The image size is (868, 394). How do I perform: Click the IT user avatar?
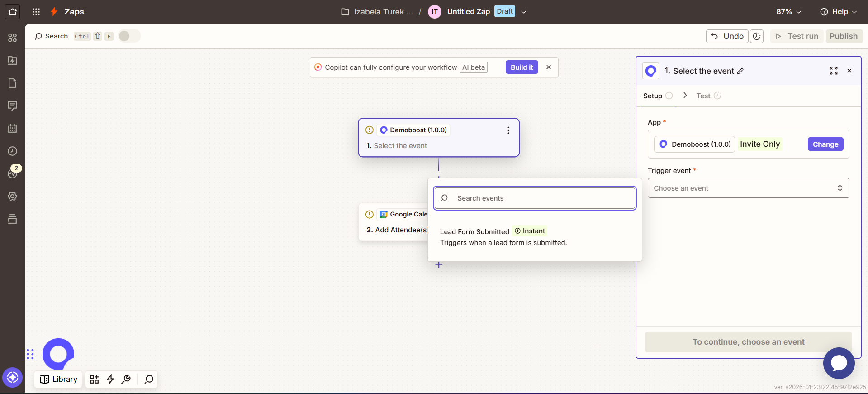(435, 12)
